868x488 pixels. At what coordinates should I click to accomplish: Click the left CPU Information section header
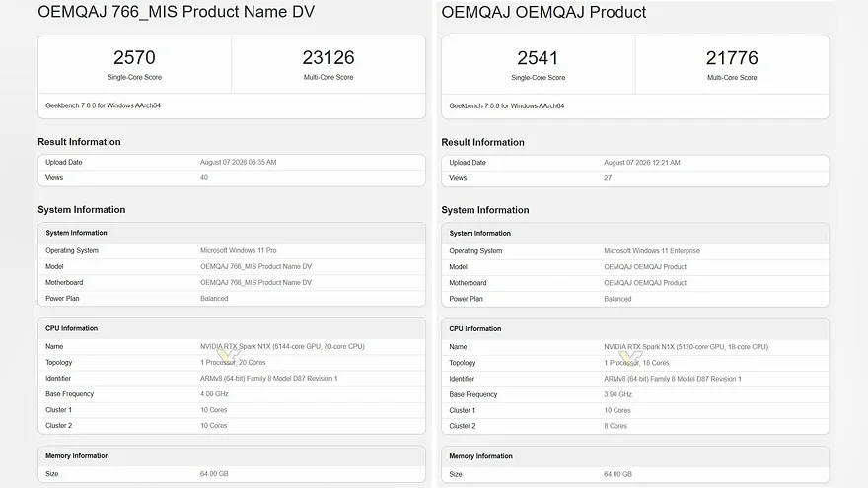click(71, 328)
